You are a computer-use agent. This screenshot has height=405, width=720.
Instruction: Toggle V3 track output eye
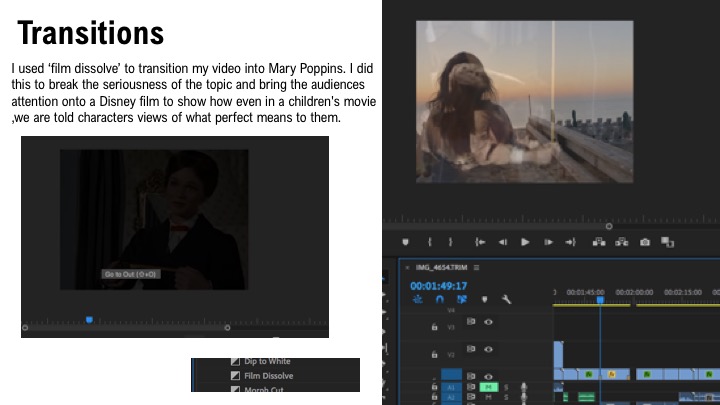click(x=489, y=322)
